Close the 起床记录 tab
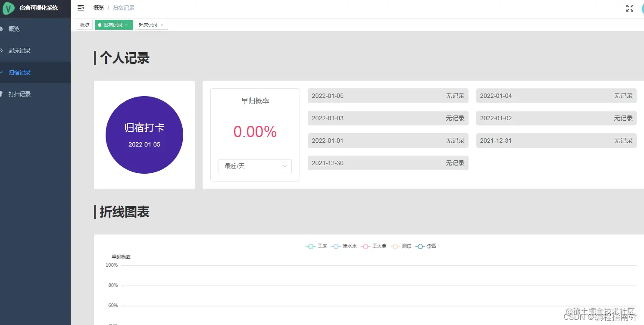 tap(162, 25)
